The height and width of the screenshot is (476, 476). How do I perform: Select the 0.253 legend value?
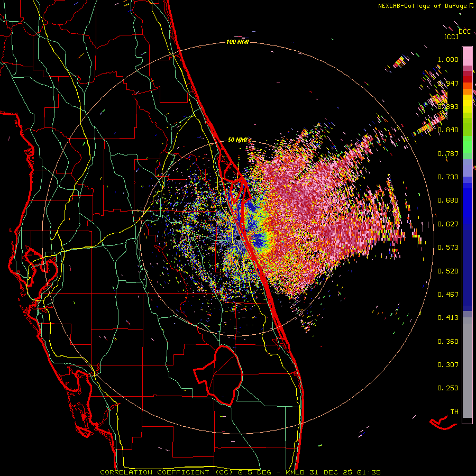point(448,388)
